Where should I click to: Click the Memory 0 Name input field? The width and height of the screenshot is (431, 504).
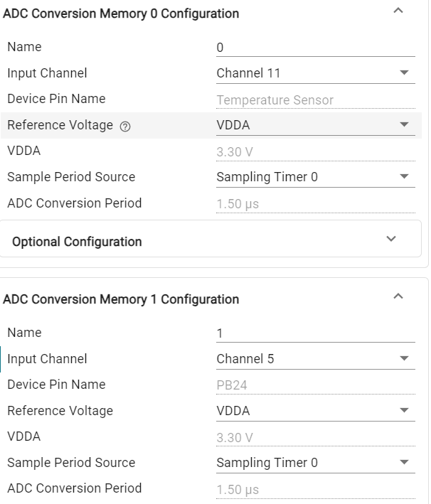pyautogui.click(x=314, y=48)
